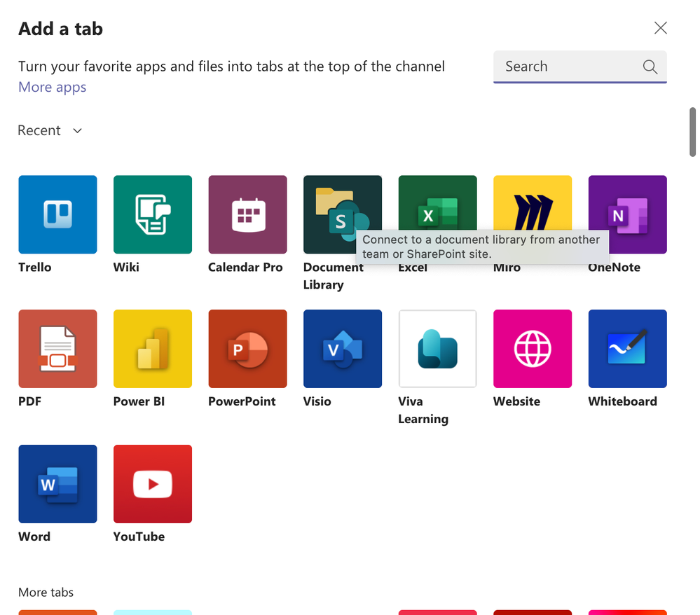Select the PowerPoint app icon

tap(247, 349)
